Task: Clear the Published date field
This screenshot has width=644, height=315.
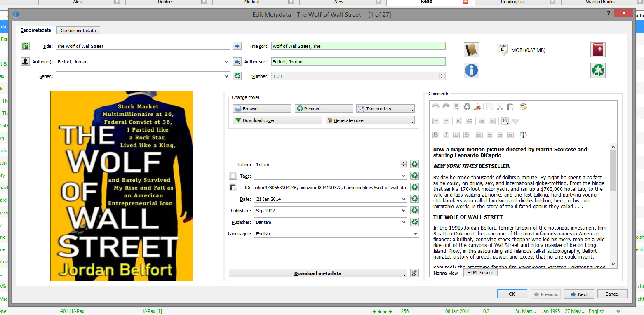Action: coord(414,210)
